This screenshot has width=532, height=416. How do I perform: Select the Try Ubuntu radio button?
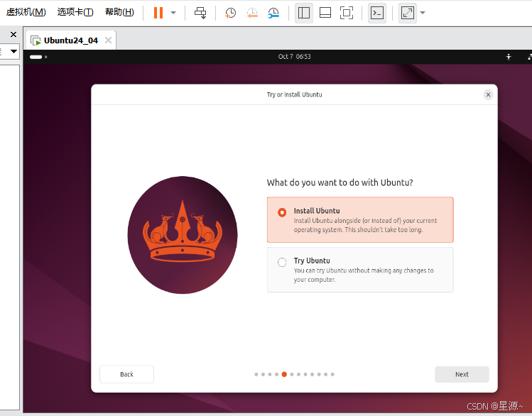point(282,263)
